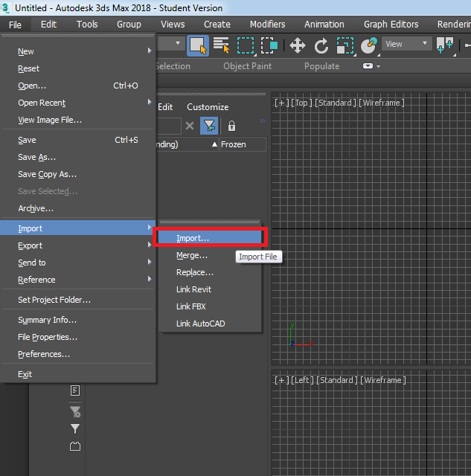Open the Edit menu in menu bar

coord(48,25)
